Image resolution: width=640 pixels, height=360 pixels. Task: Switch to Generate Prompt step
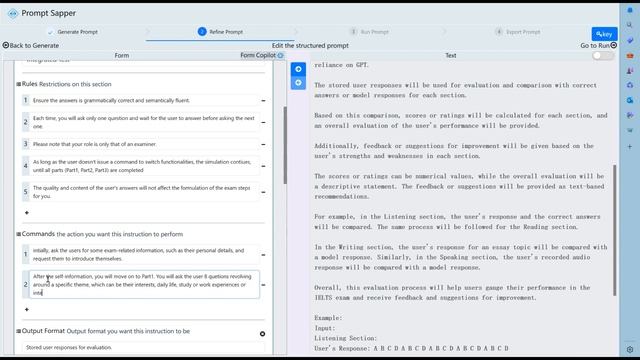(73, 32)
